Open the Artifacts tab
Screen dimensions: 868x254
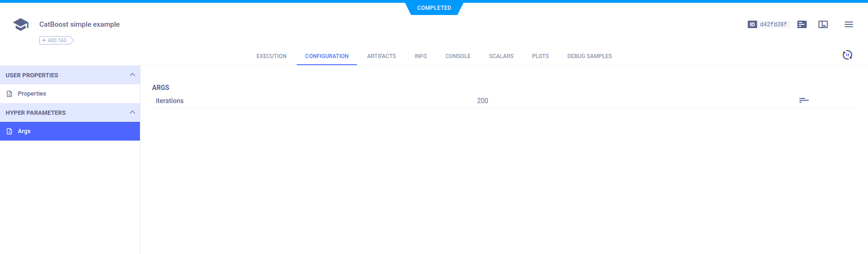pyautogui.click(x=381, y=56)
